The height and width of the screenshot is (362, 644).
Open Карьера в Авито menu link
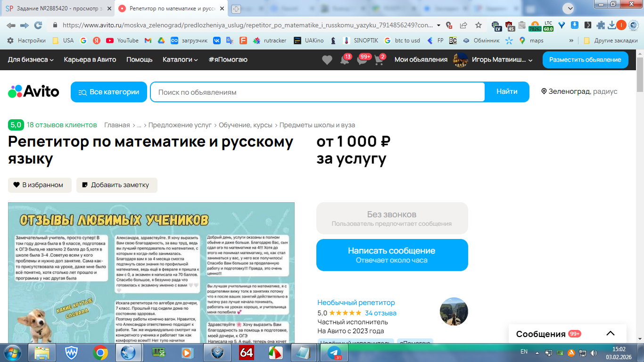click(x=90, y=60)
